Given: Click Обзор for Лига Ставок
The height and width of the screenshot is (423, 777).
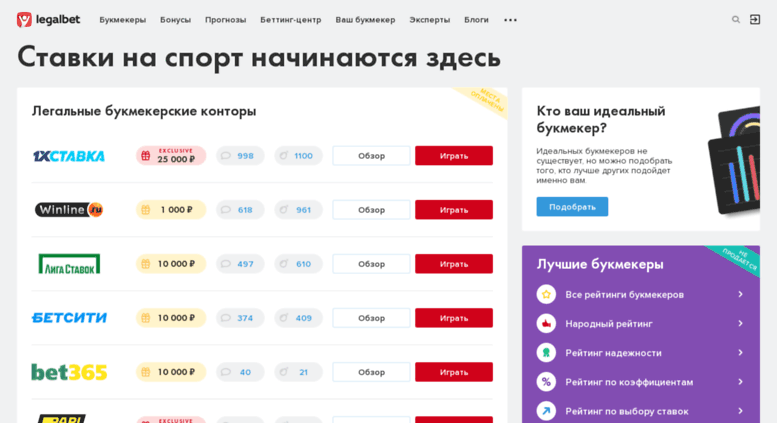Looking at the screenshot, I should point(371,264).
